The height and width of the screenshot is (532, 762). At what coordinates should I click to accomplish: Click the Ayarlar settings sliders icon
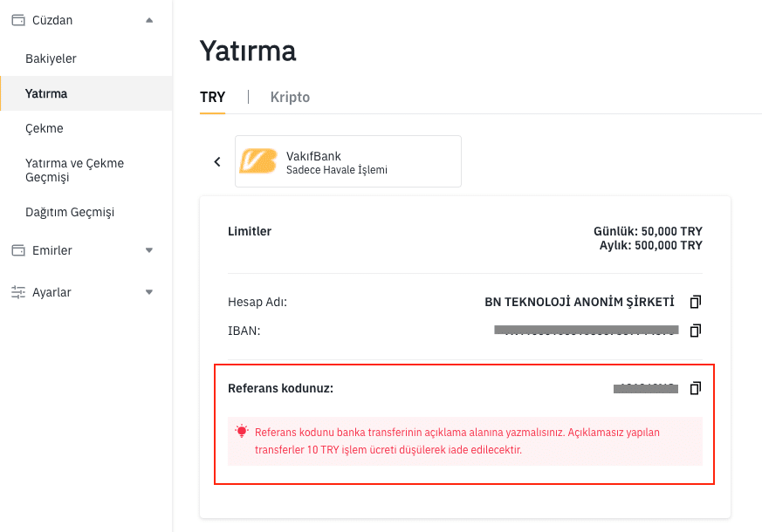click(x=18, y=292)
